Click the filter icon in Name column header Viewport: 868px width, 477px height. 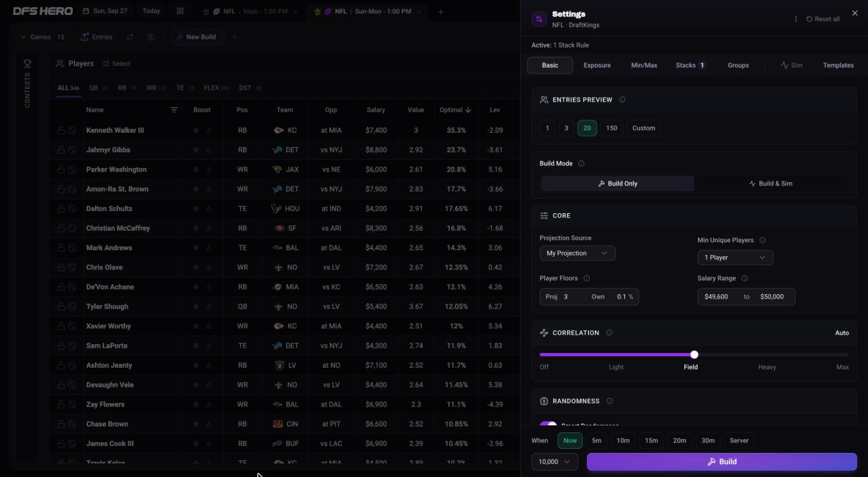click(174, 110)
